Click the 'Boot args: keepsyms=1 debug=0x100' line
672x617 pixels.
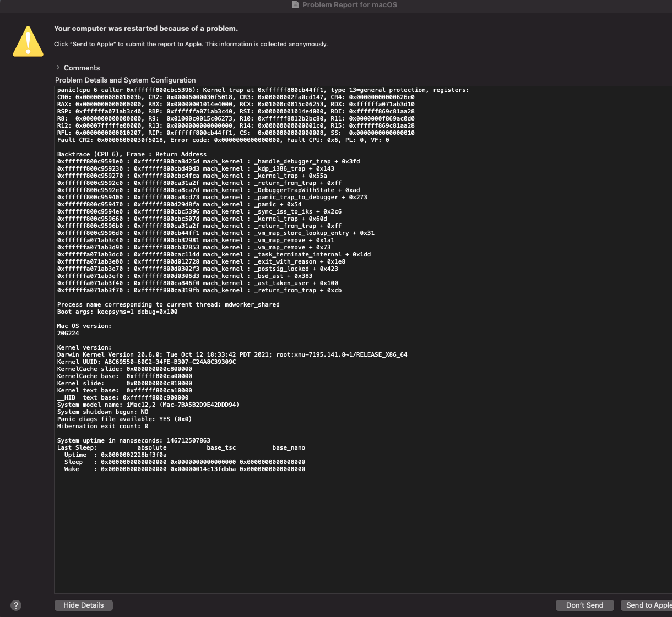pos(117,312)
